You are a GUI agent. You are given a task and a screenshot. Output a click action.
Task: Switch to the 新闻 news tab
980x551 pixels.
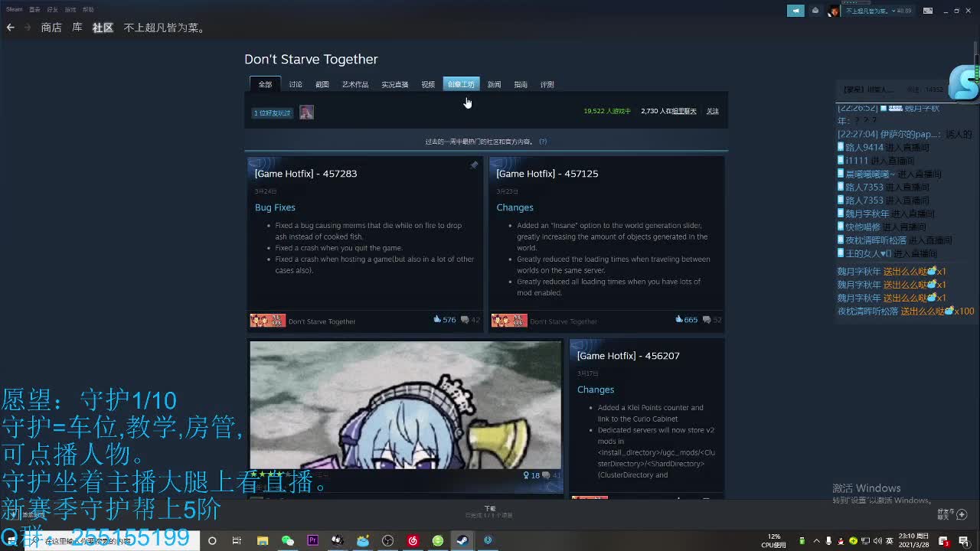click(x=495, y=84)
